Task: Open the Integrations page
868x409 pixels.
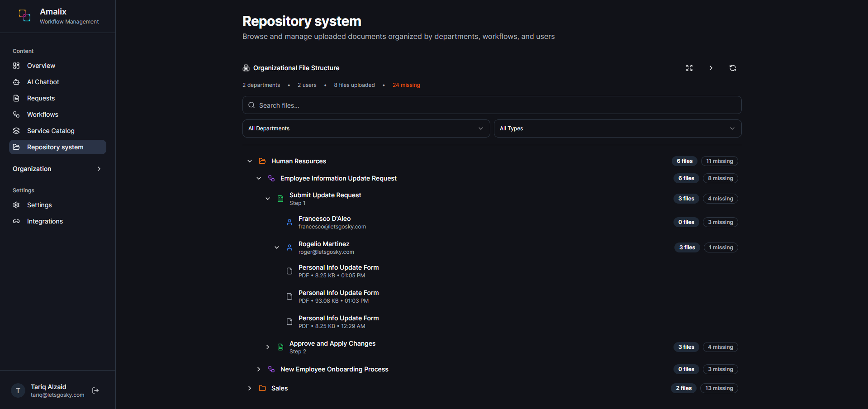Action: (45, 221)
